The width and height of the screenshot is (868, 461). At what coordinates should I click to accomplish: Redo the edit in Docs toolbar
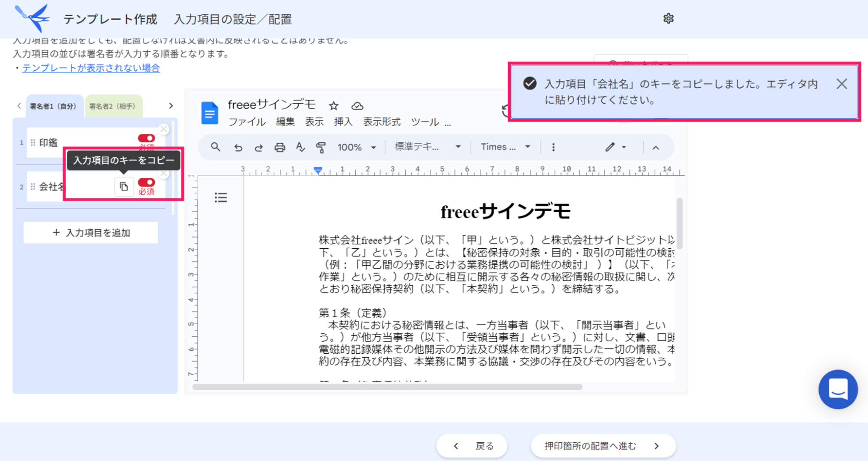(259, 148)
